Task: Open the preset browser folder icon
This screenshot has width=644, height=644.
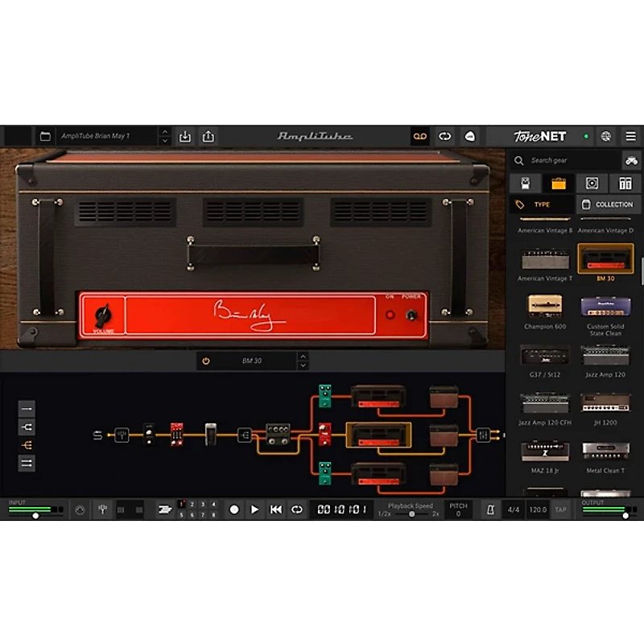Action: 45,136
